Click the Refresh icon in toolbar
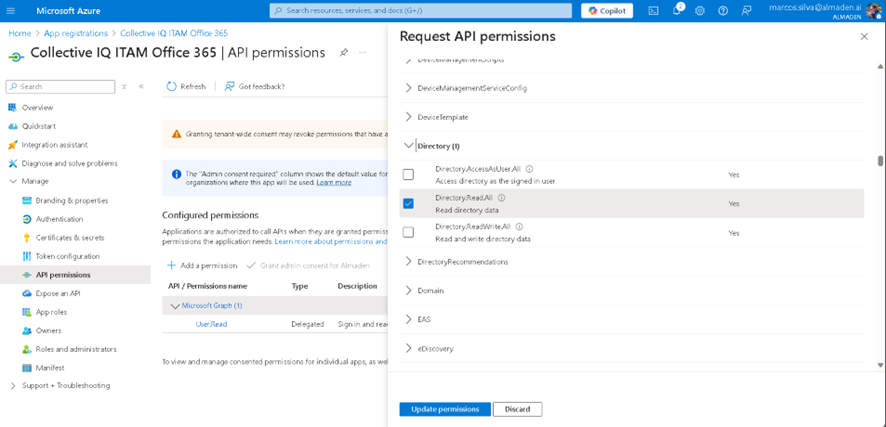 [x=172, y=86]
